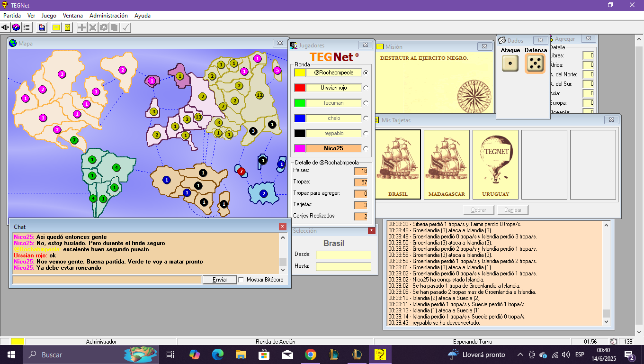Show mission via yellow card toolbar icon

click(56, 27)
